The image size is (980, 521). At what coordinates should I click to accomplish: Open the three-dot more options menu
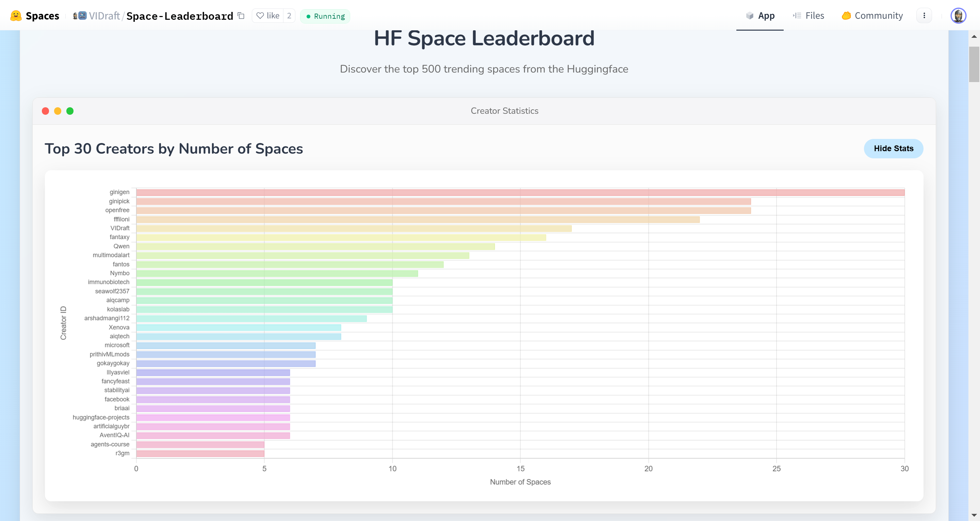click(924, 16)
